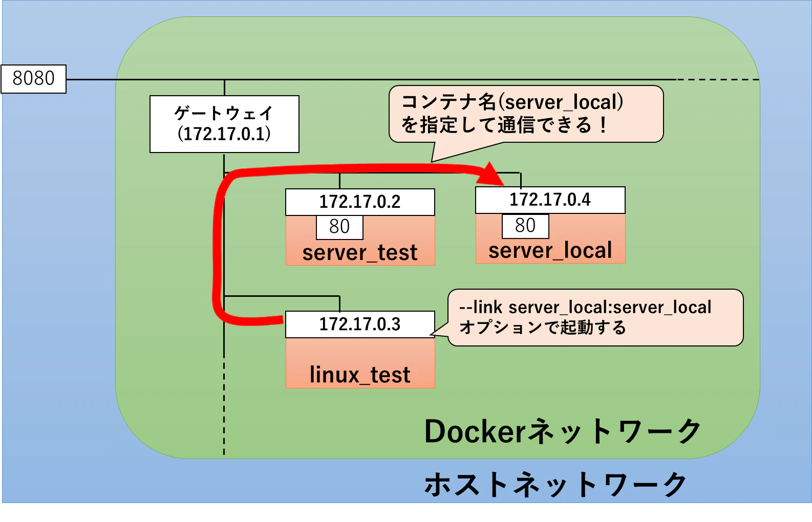The width and height of the screenshot is (812, 522).
Task: Click the container name below 172.17.0.4
Action: click(x=550, y=251)
